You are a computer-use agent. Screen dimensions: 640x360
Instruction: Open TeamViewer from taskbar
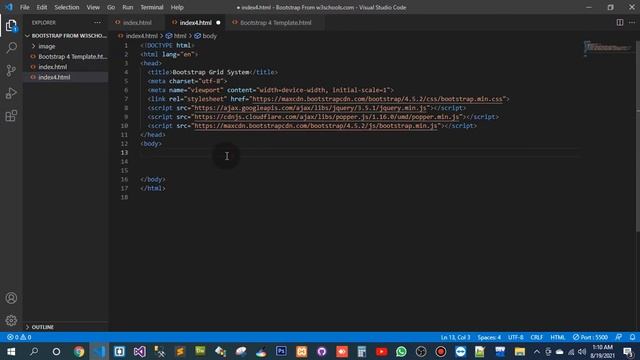[x=460, y=351]
